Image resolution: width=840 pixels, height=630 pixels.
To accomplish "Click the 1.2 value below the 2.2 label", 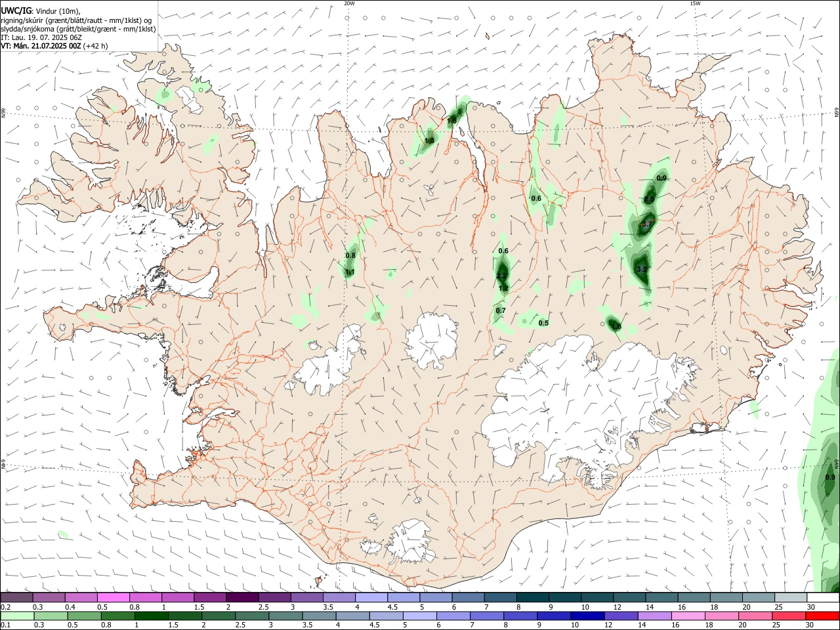I will click(503, 288).
